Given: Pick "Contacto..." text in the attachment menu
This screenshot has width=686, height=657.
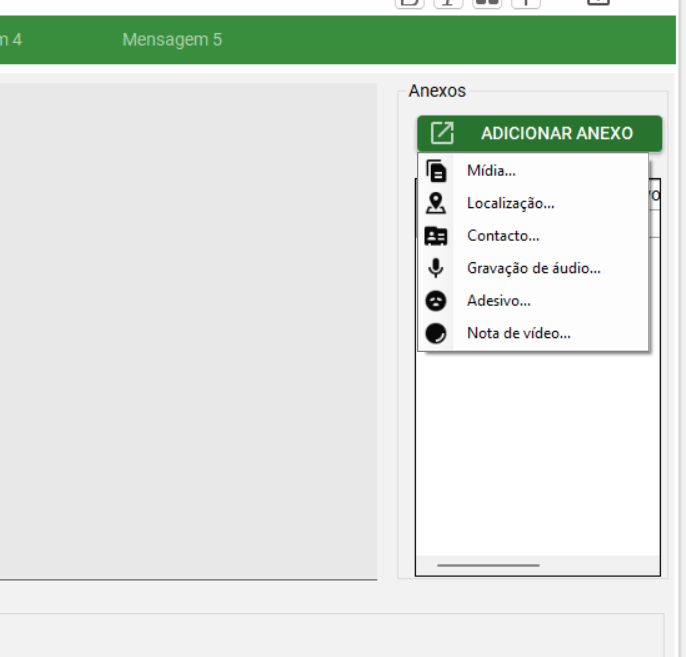Looking at the screenshot, I should coord(503,237).
